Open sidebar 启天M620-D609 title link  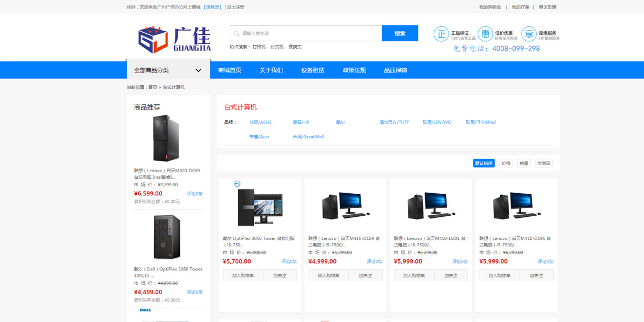(167, 174)
